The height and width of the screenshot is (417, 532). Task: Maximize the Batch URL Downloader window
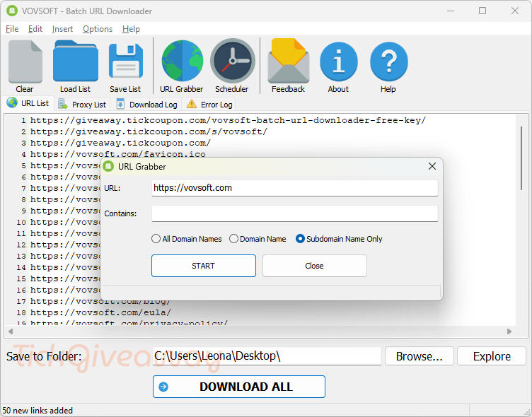tap(482, 11)
